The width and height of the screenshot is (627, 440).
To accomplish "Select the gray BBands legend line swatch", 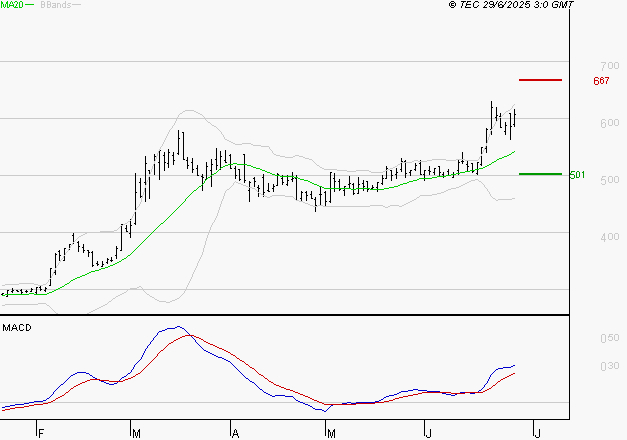I will tap(76, 5).
